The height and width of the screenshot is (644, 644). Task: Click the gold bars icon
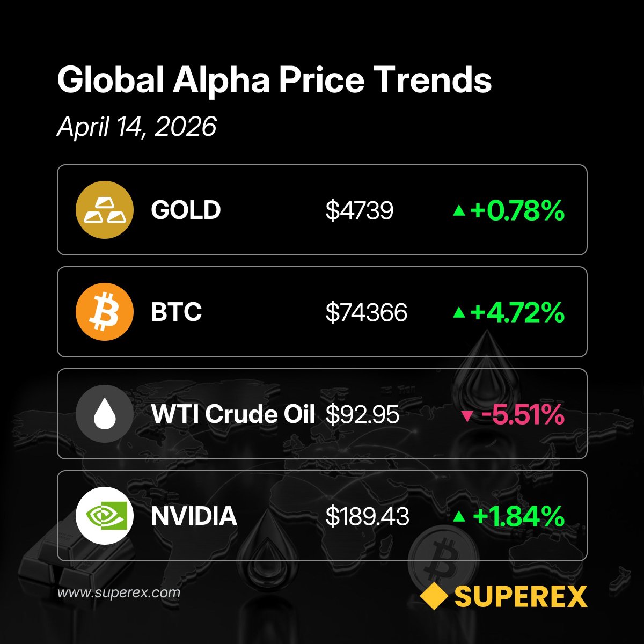(104, 210)
